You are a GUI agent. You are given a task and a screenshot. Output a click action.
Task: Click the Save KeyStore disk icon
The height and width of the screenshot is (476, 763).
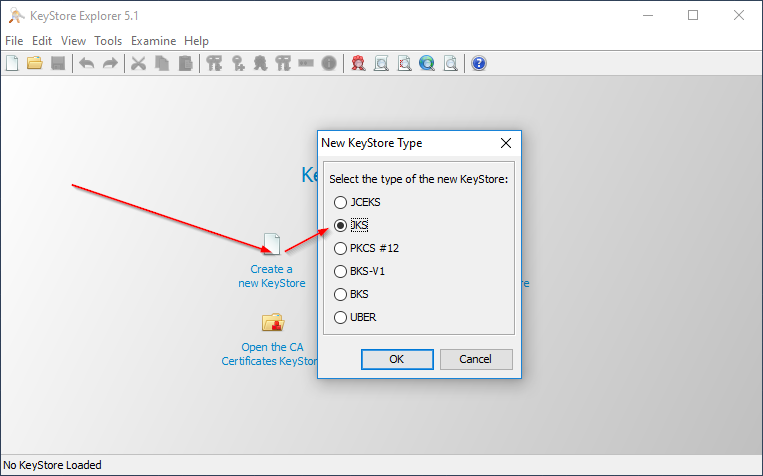tap(58, 64)
